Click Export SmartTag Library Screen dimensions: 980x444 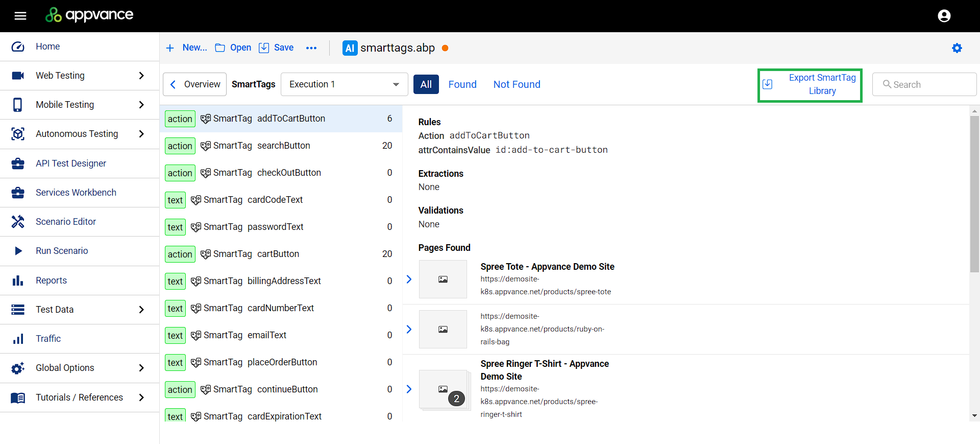[810, 85]
